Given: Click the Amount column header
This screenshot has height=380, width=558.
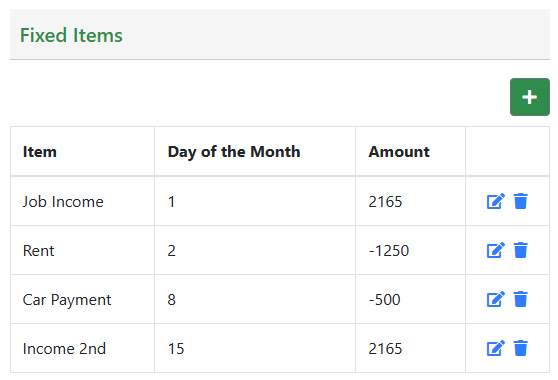Looking at the screenshot, I should pyautogui.click(x=410, y=152).
